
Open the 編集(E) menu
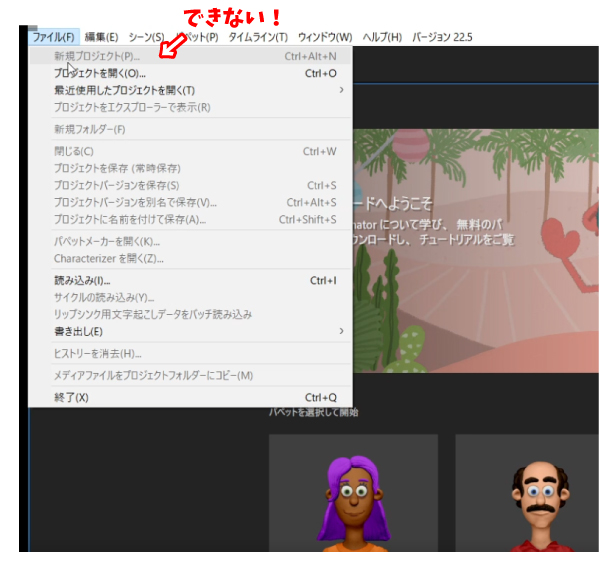pyautogui.click(x=101, y=37)
